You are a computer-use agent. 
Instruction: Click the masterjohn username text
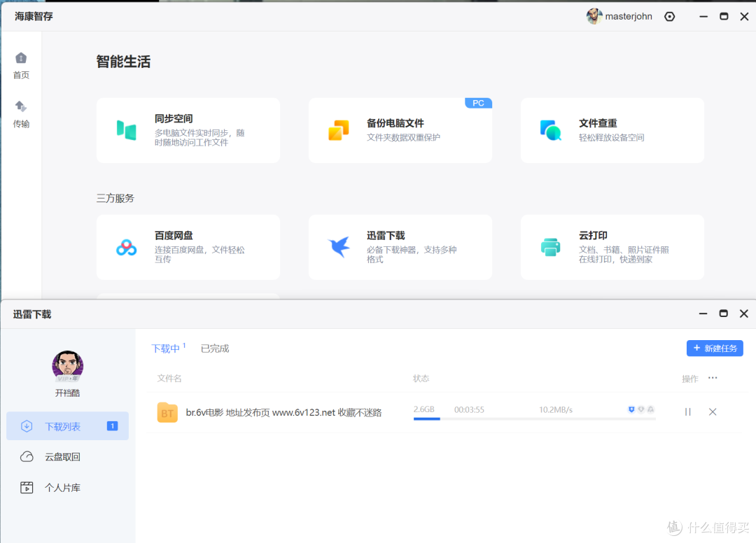(x=629, y=16)
